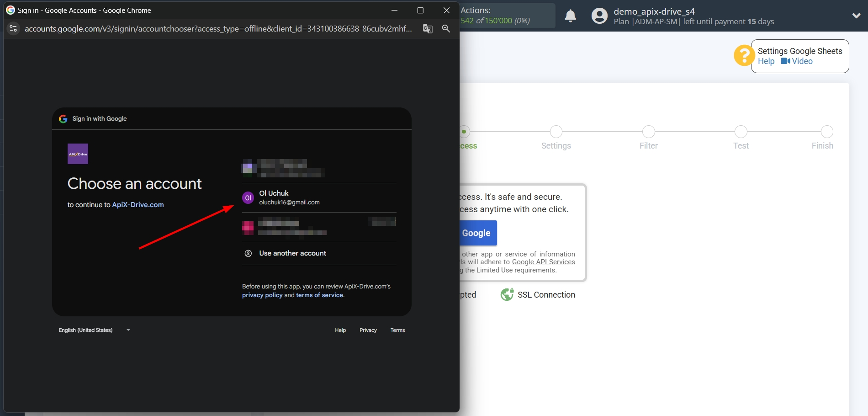Open the search zoom icon in the address bar

(x=446, y=28)
